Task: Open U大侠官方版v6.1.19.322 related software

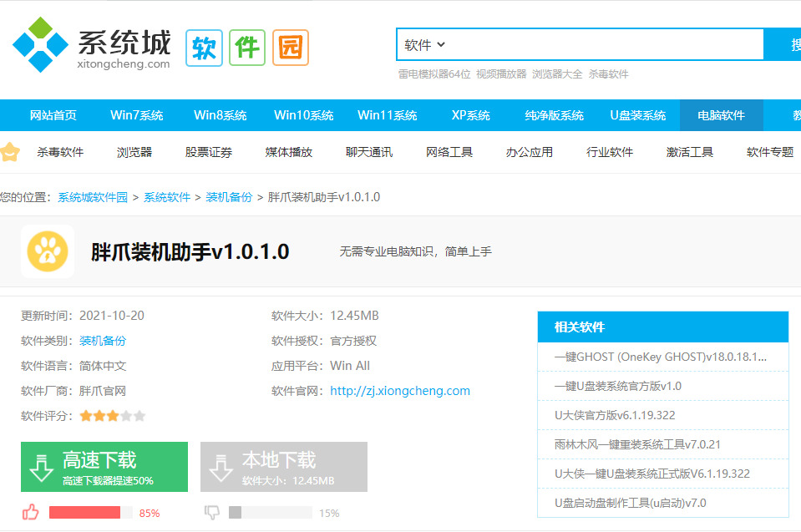Action: (615, 415)
